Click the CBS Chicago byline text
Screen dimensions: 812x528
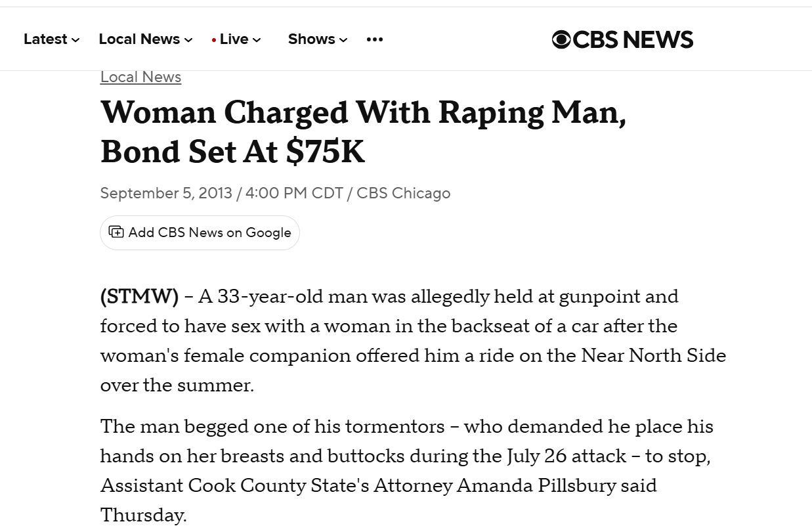403,193
